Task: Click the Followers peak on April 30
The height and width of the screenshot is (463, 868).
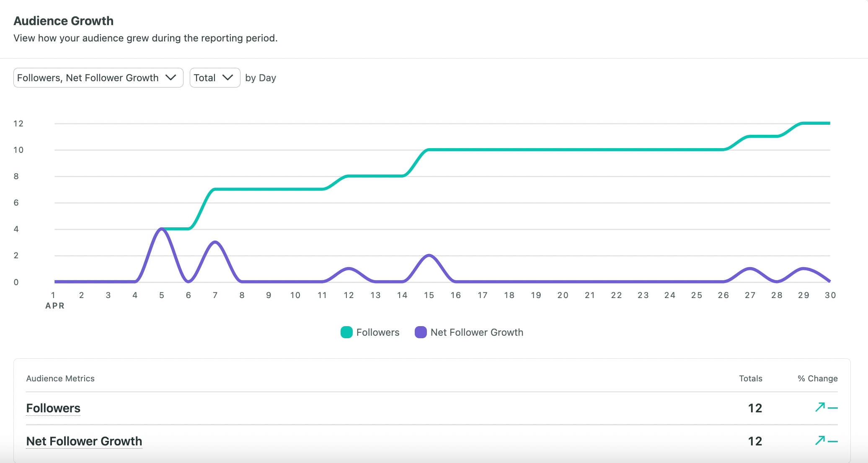Action: tap(829, 123)
